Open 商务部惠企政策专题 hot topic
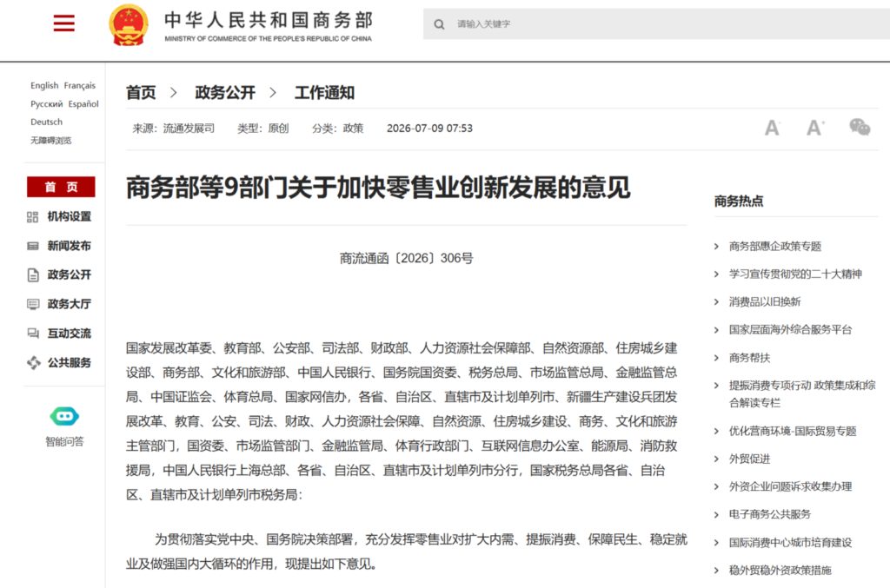This screenshot has width=890, height=588. point(774,246)
